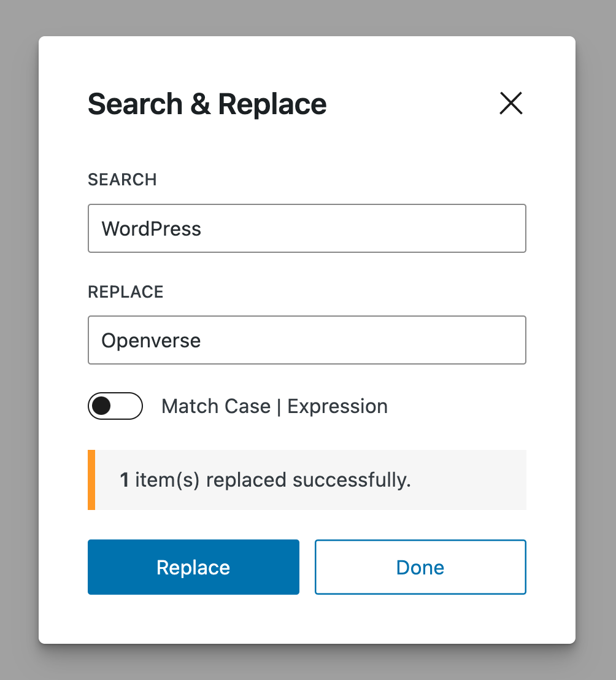The width and height of the screenshot is (616, 680).
Task: Click the blue Replace button
Action: [193, 567]
